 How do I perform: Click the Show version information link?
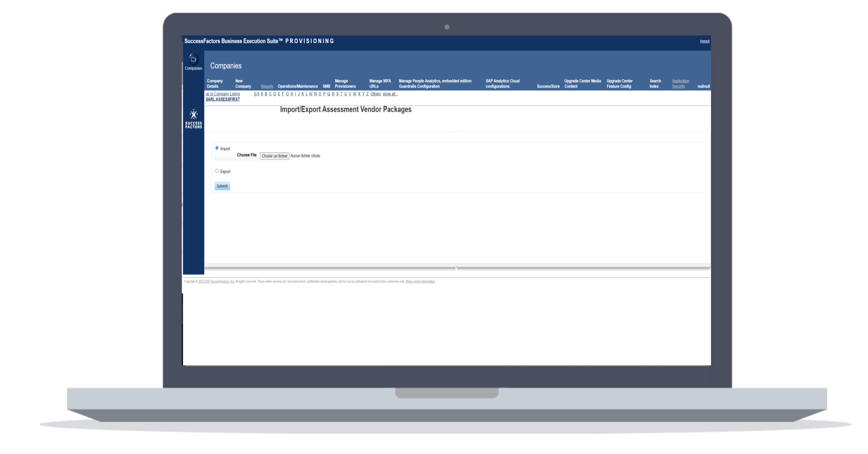click(420, 282)
